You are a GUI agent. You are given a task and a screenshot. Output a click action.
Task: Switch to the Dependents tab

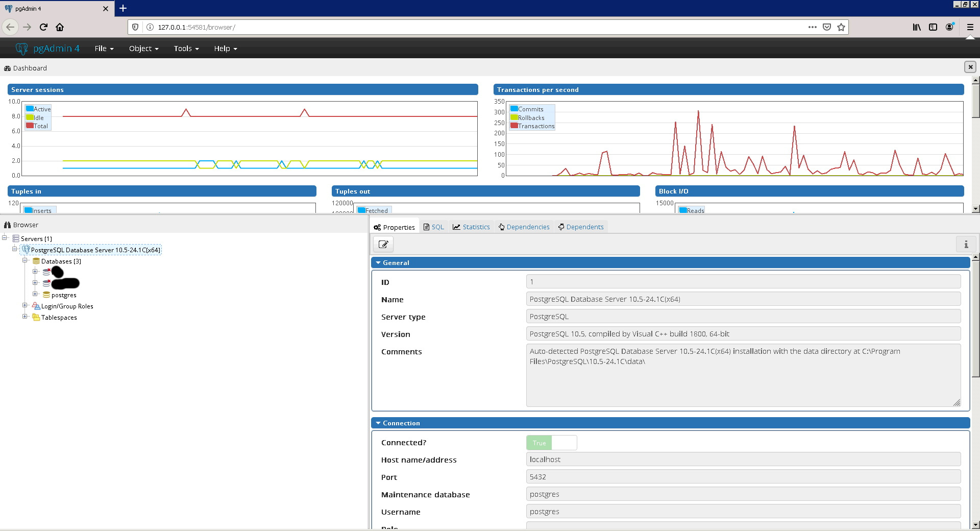[581, 227]
